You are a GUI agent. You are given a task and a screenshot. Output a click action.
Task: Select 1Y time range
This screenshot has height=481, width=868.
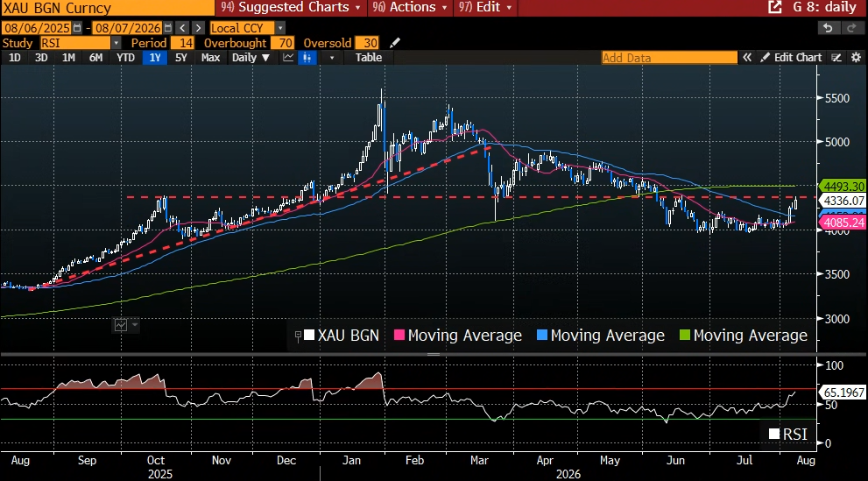pyautogui.click(x=154, y=58)
